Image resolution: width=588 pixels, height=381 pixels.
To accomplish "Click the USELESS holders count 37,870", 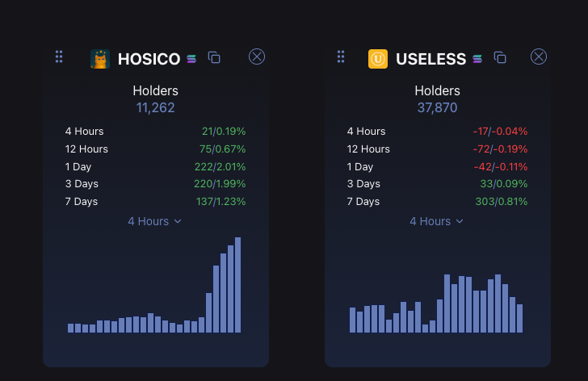I will (x=438, y=107).
